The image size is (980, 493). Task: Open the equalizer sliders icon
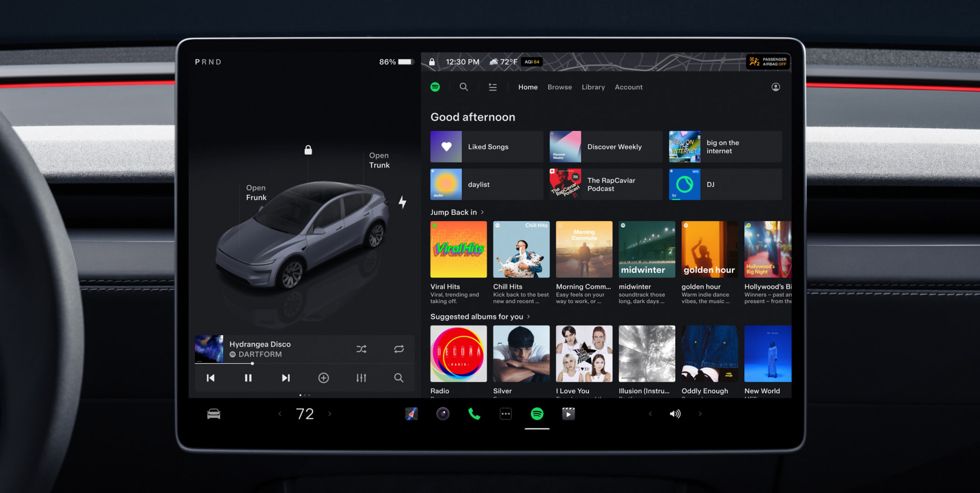(x=361, y=378)
